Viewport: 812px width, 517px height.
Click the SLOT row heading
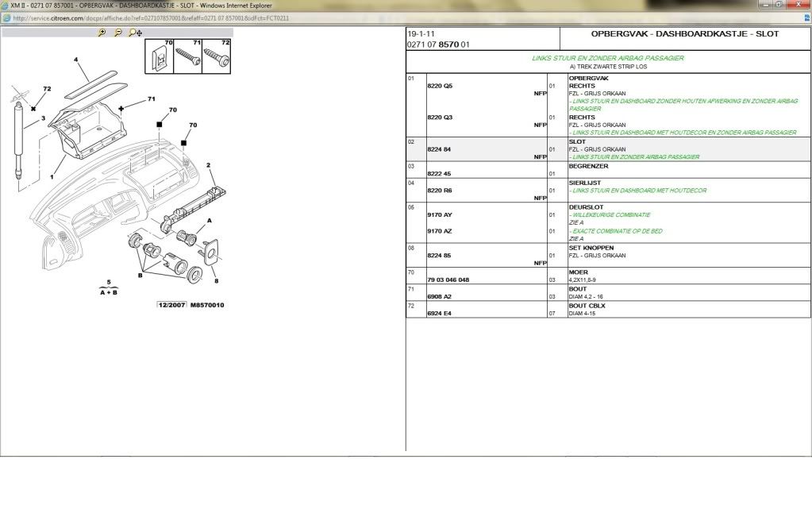577,141
